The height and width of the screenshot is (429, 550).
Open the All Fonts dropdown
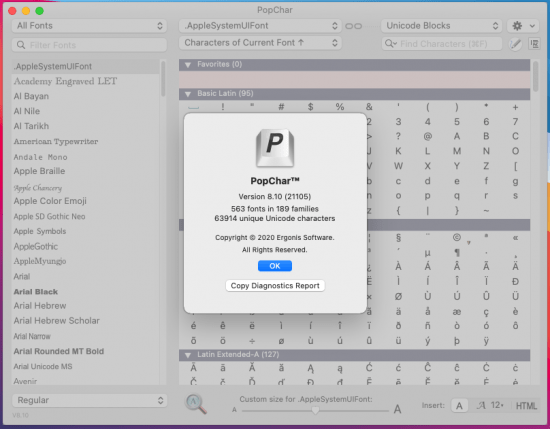pos(89,26)
